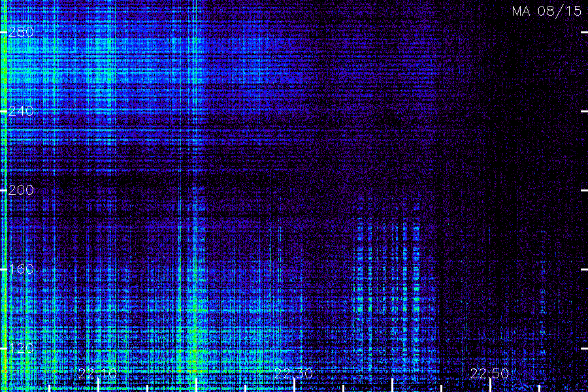Select the 120 frequency axis label

click(x=21, y=348)
